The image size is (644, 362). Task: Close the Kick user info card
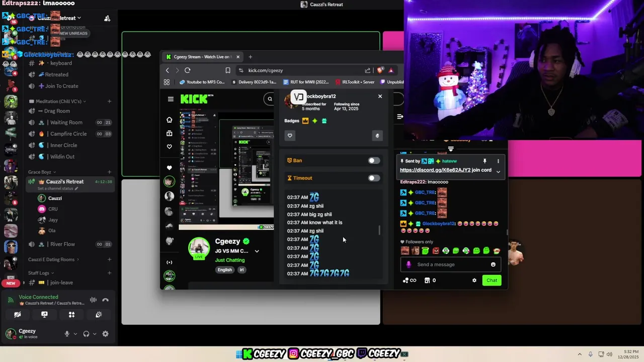[380, 96]
